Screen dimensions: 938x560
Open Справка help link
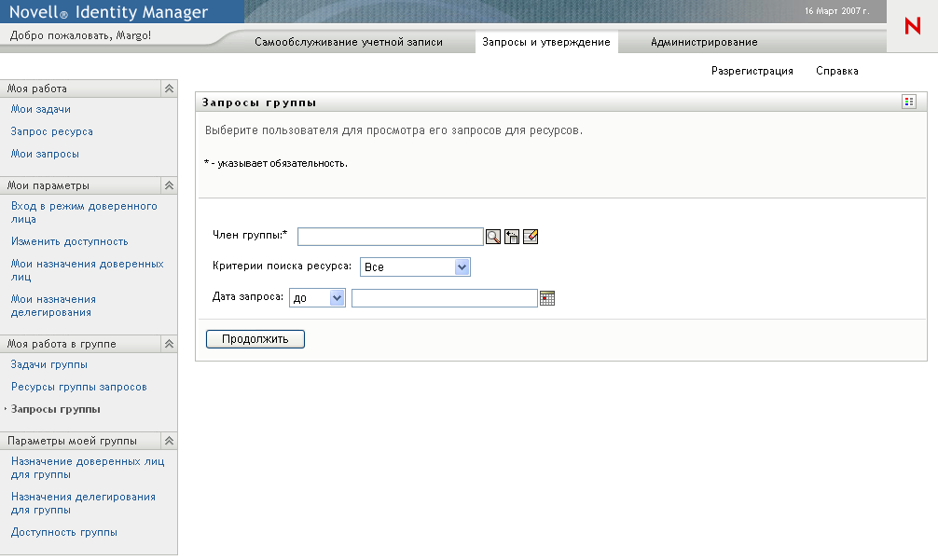(838, 70)
